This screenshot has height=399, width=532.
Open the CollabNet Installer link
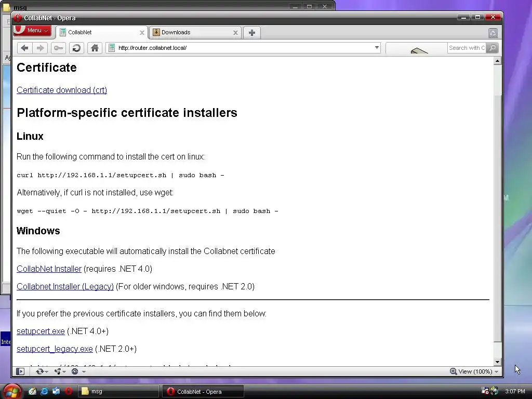(x=49, y=269)
